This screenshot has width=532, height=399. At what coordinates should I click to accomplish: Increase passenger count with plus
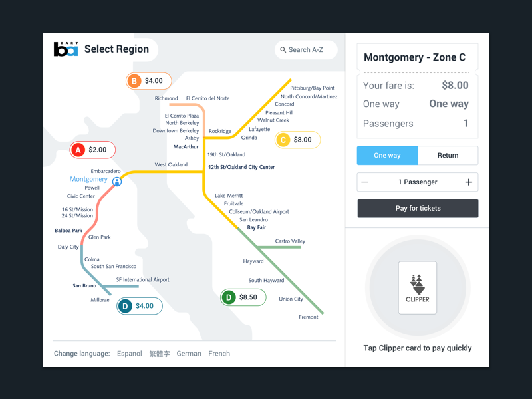click(469, 182)
